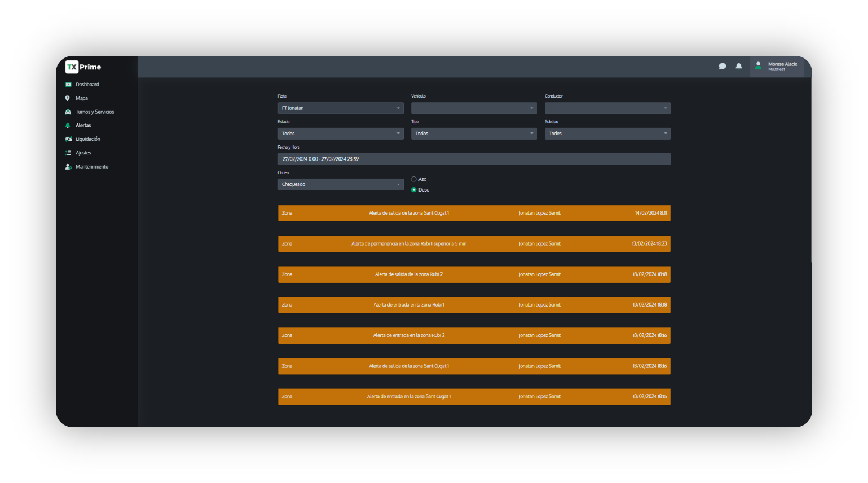Viewport: 868px width, 483px height.
Task: Open the chat bubble icon in top bar
Action: 722,66
